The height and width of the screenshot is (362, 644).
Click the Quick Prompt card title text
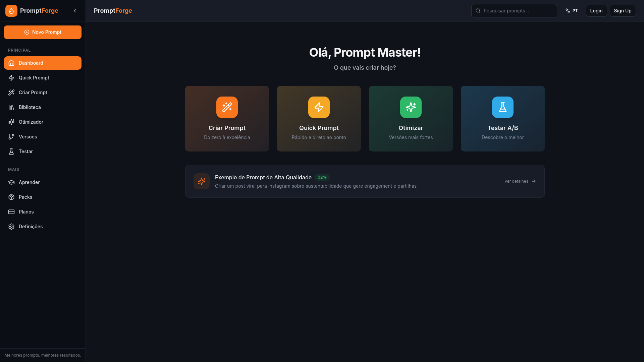click(319, 128)
